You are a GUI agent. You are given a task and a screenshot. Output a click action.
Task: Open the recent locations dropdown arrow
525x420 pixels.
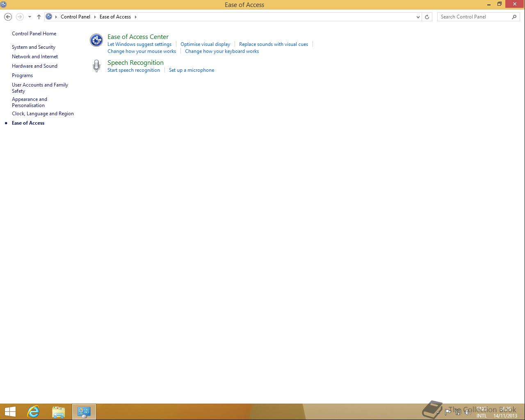click(x=30, y=17)
